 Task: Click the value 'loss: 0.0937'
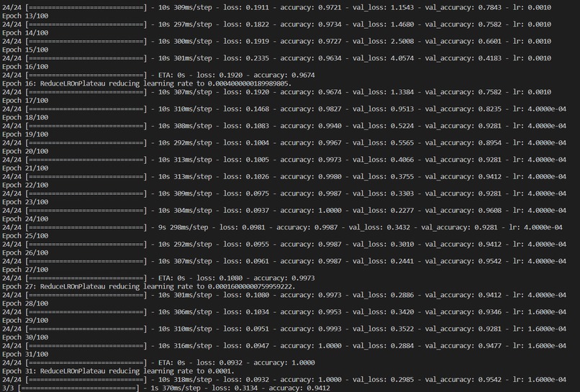click(x=246, y=211)
